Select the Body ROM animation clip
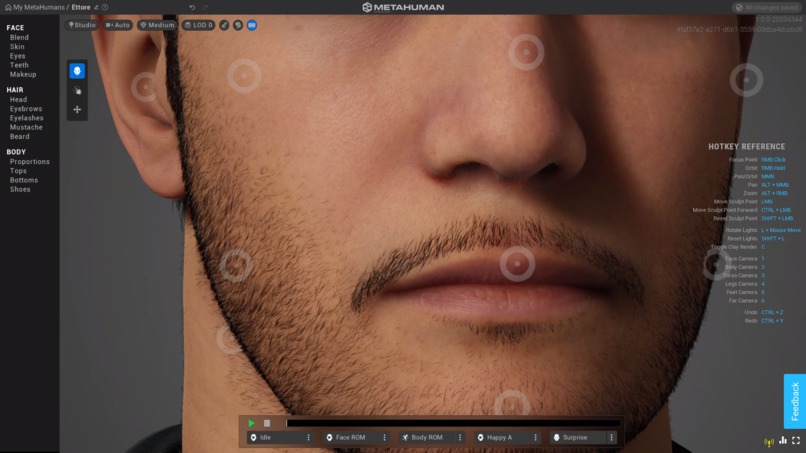The width and height of the screenshot is (806, 453). 427,438
